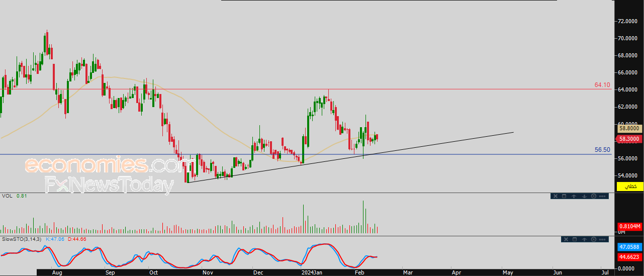Click the red 44.6623 stochastic tag

tap(630, 257)
